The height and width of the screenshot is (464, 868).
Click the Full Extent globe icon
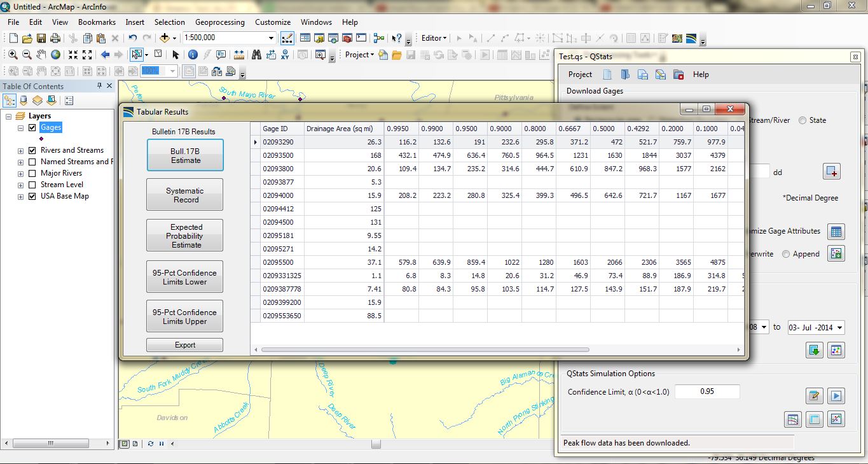pos(54,54)
